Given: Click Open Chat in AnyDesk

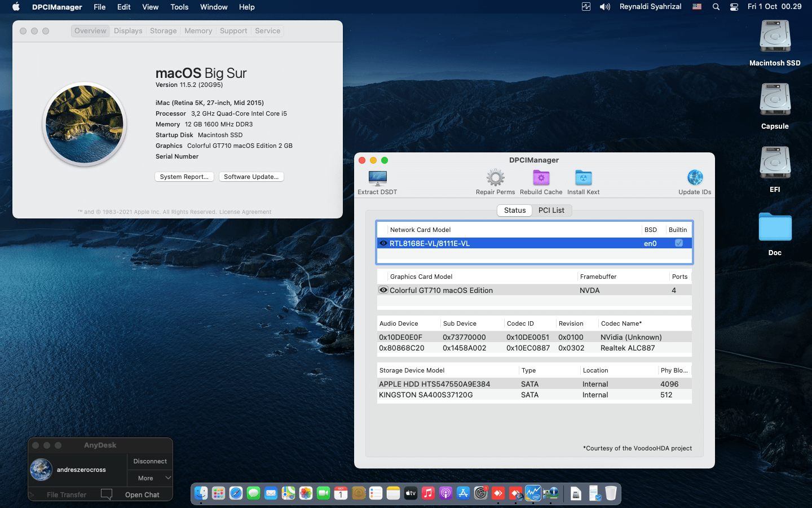Looking at the screenshot, I should point(142,494).
